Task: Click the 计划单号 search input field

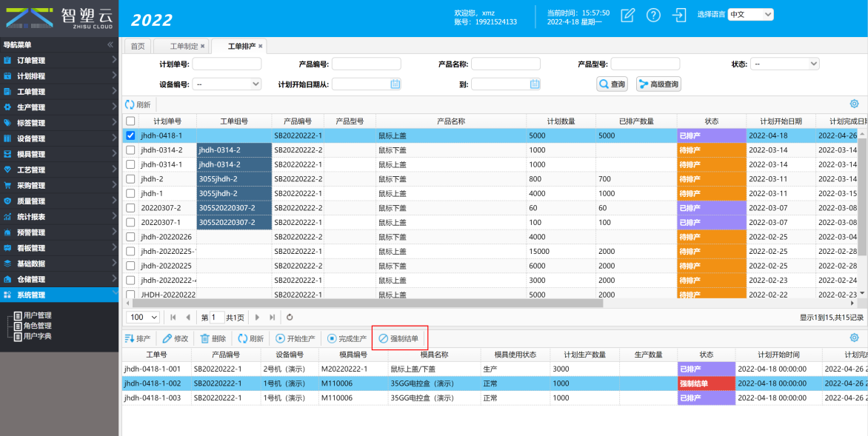Action: coord(227,64)
